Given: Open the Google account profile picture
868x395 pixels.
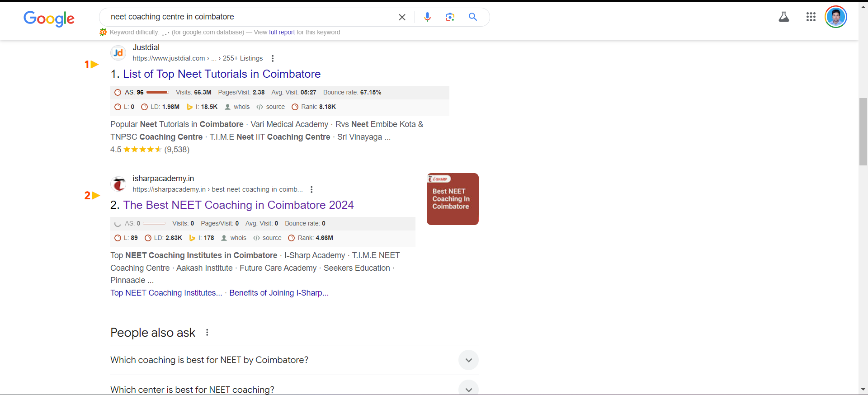Looking at the screenshot, I should [835, 17].
